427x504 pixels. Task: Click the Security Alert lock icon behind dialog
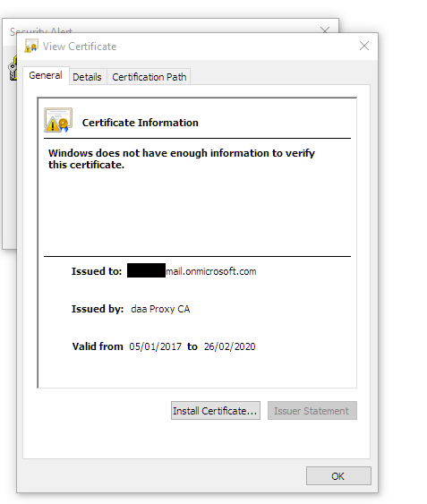pos(13,67)
